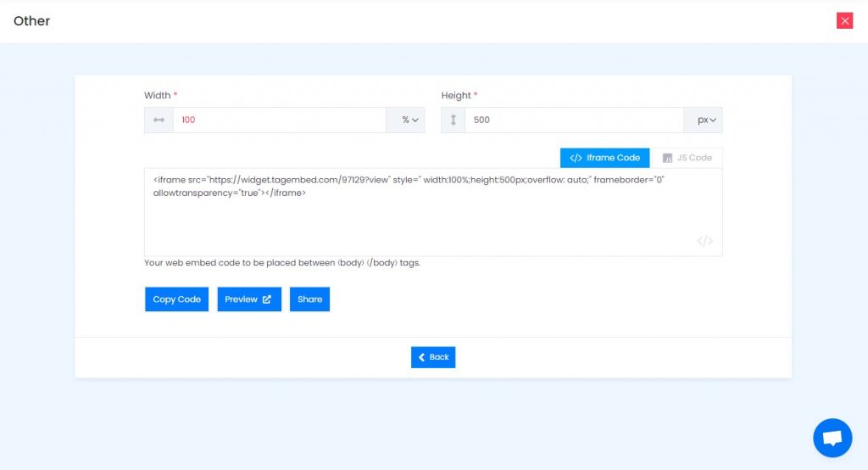Click the 'Your web embed code' hint text
The height and width of the screenshot is (470, 868).
(282, 263)
